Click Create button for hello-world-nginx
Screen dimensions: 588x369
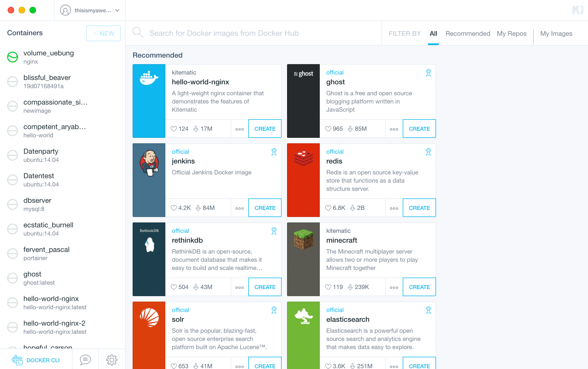point(265,128)
